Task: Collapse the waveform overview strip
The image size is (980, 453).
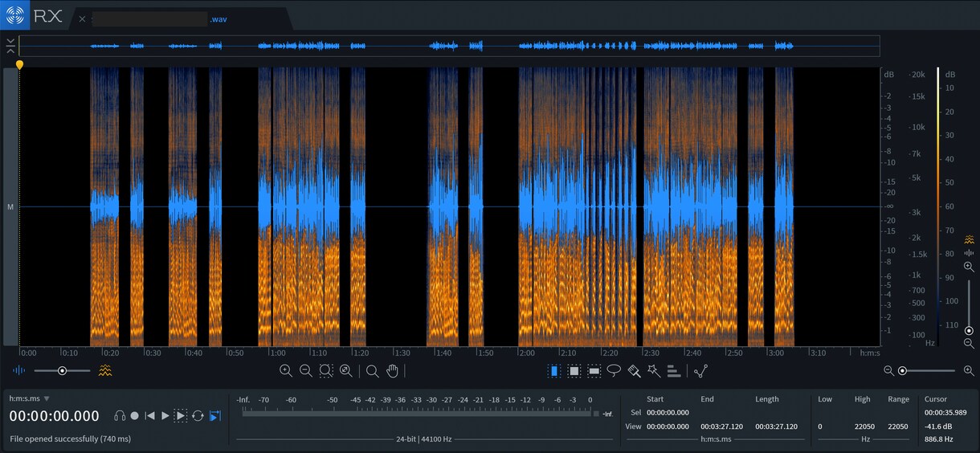Action: [x=10, y=45]
